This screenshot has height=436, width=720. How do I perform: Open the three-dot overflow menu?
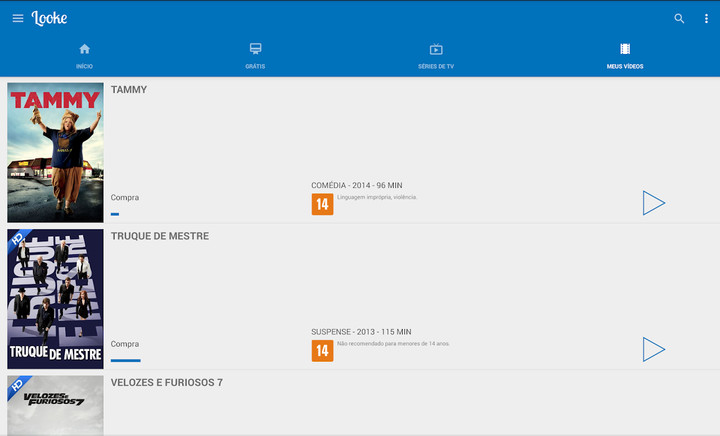pos(706,19)
